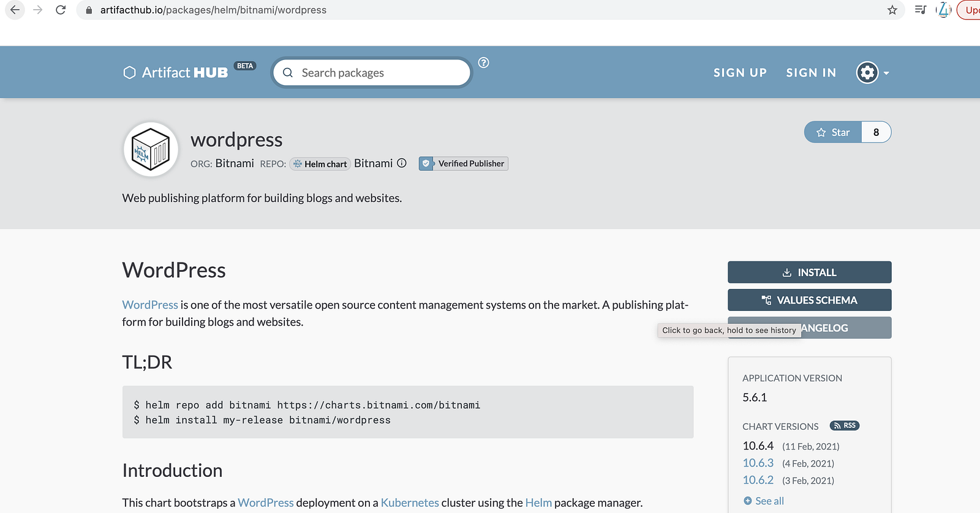Viewport: 980px width, 513px height.
Task: Open the settings gear dropdown
Action: 872,73
